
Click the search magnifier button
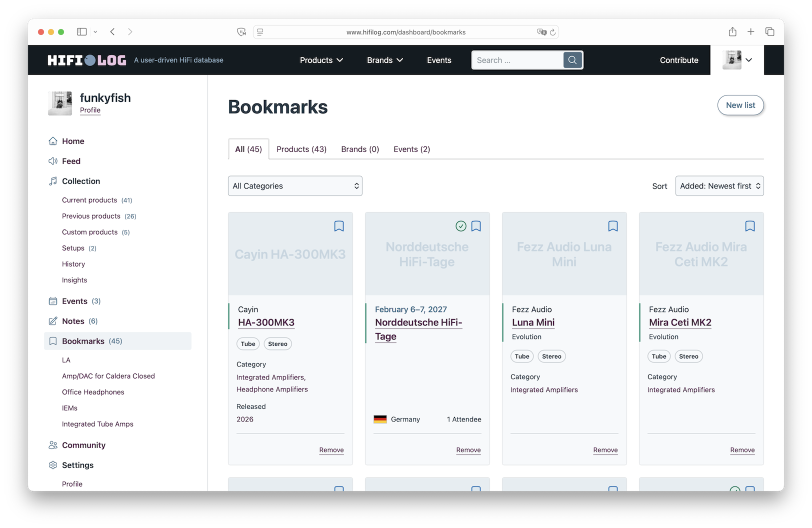pos(572,60)
